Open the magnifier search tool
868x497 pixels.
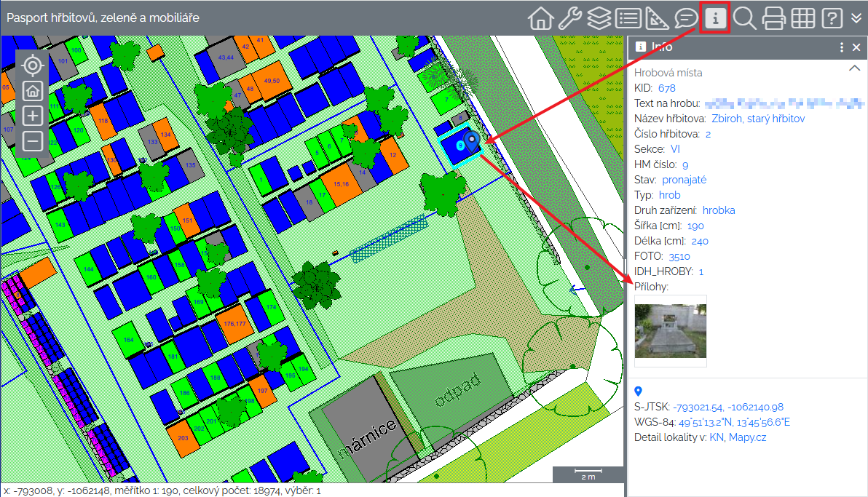coord(744,18)
